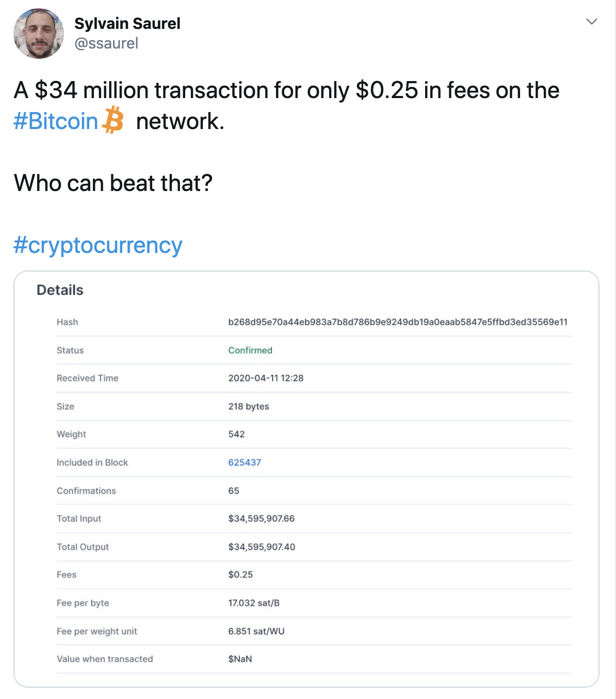Select the received time 2020-04-11 12:28
Image resolution: width=616 pixels, height=699 pixels.
click(x=266, y=378)
